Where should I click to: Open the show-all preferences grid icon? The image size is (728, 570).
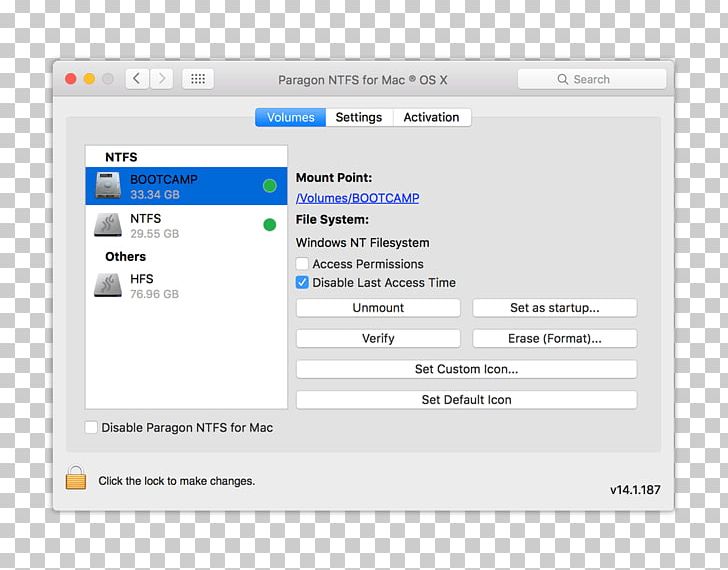pos(198,79)
